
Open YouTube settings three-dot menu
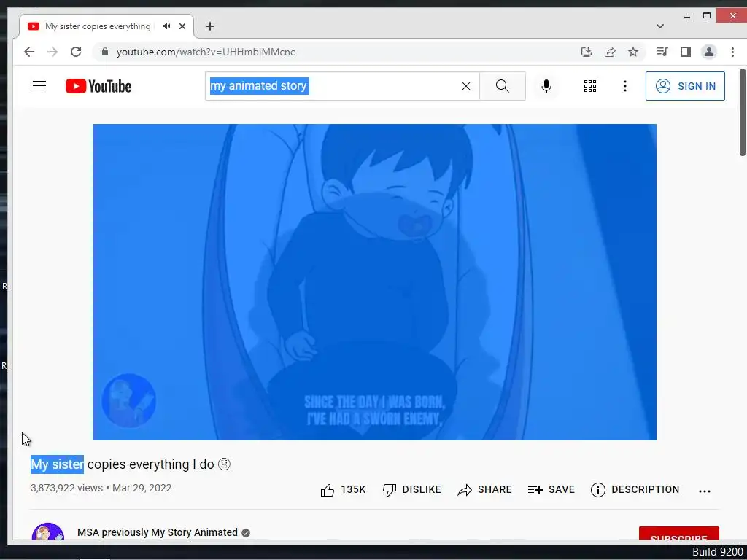pos(625,86)
